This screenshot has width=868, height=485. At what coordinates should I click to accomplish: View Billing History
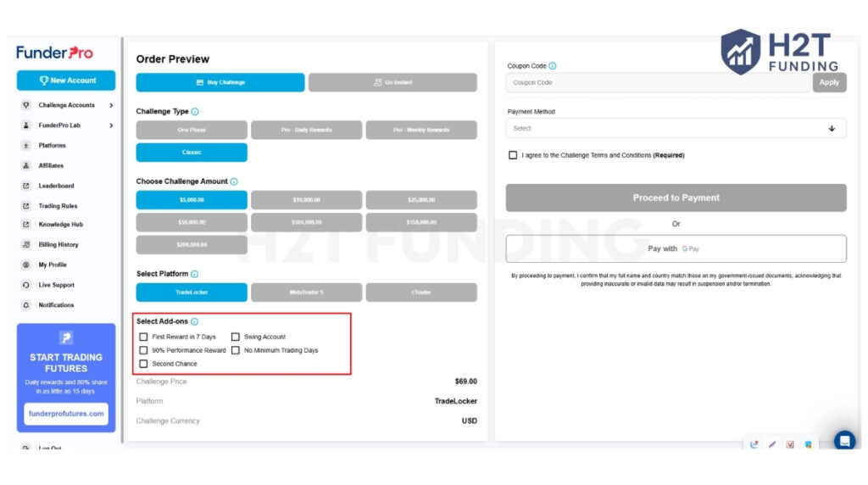(58, 245)
